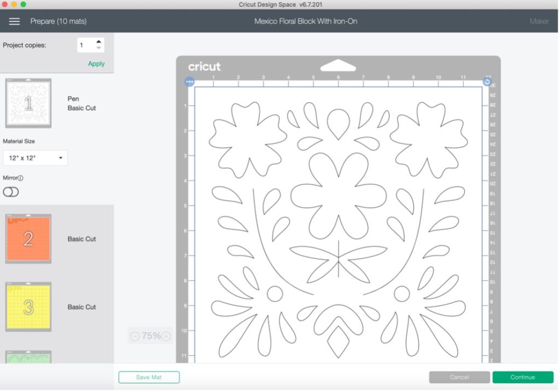
Task: Open the hamburger menu
Action: click(14, 21)
